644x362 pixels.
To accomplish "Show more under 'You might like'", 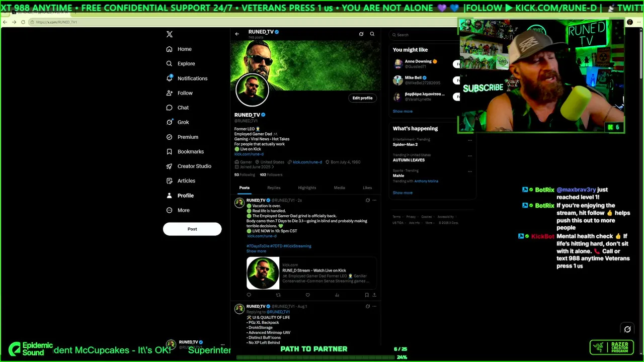I will [x=403, y=111].
